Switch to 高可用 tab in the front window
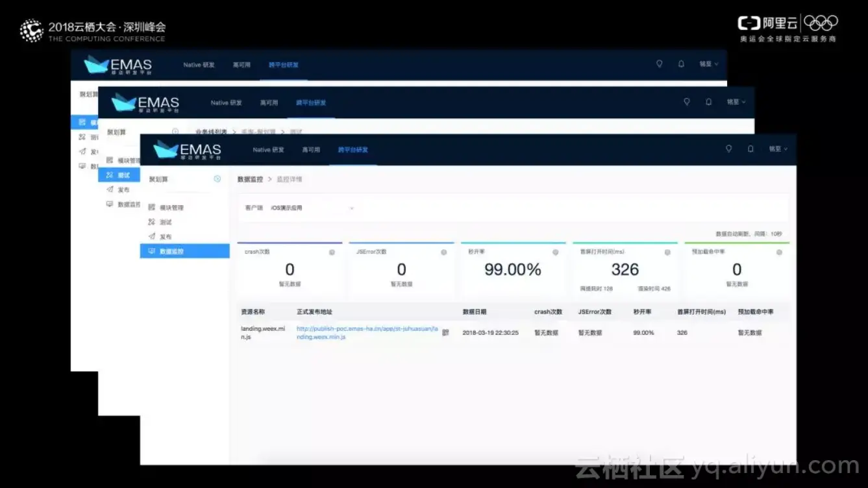Viewport: 868px width, 488px height. pos(311,150)
